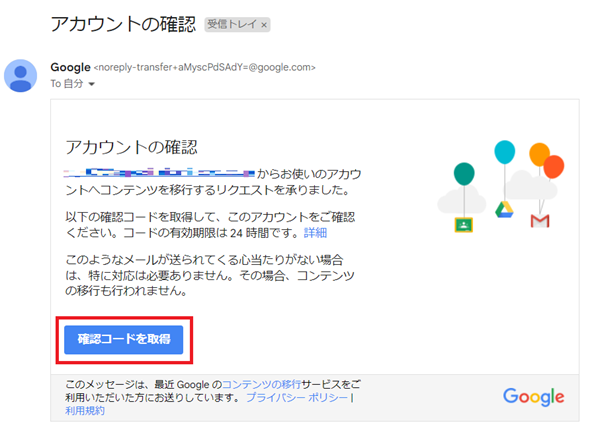600x446 pixels.
Task: Click the 受信トレイ label chip
Action: [x=238, y=24]
